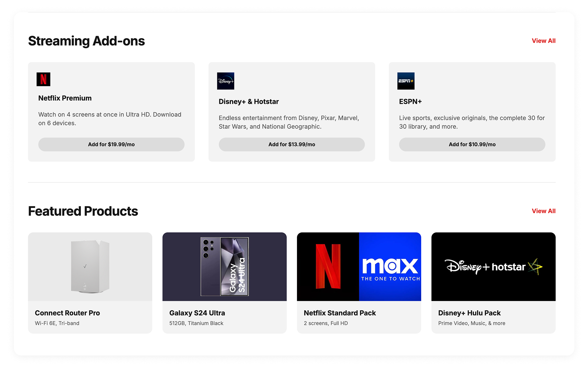Open Connect Router Pro product image
Viewport: 588px width, 368px height.
[x=90, y=266]
